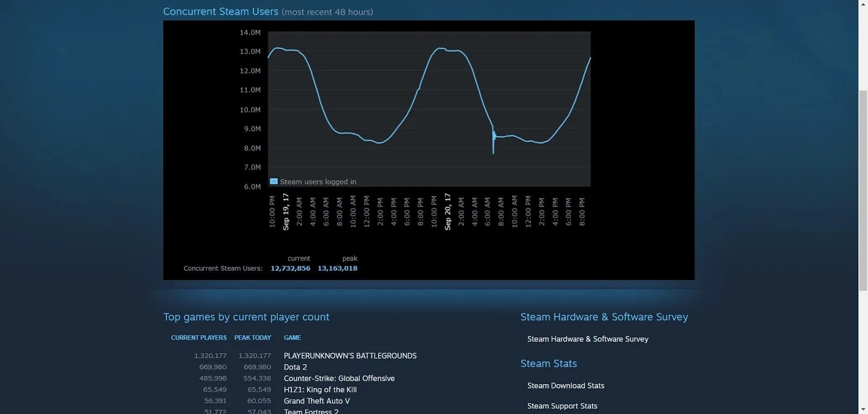868x414 pixels.
Task: Click the PEAK TODAY column header
Action: (x=252, y=337)
